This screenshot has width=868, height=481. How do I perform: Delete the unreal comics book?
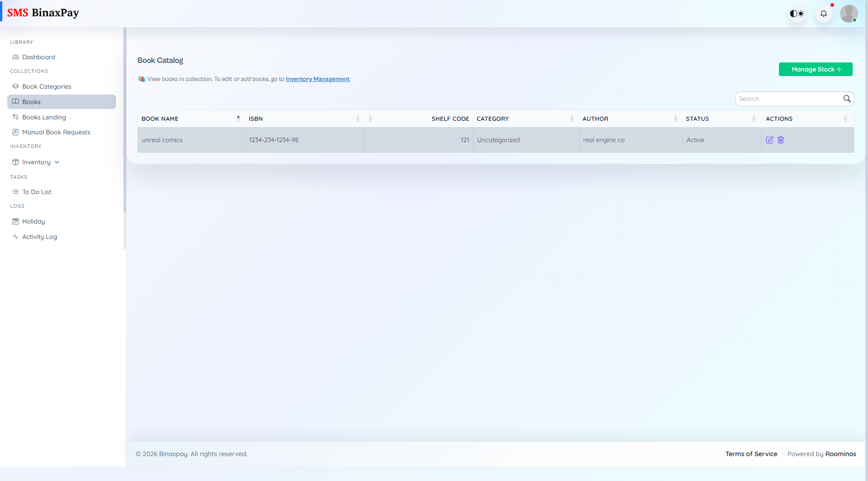[780, 140]
